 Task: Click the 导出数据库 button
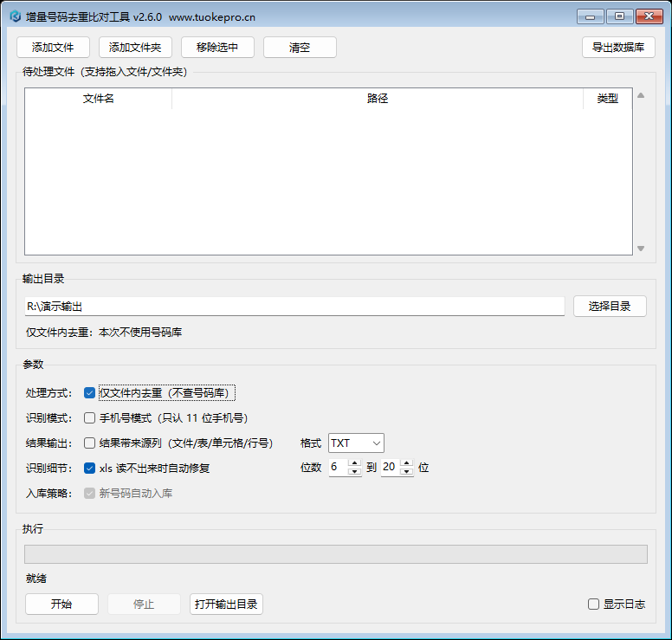point(618,47)
